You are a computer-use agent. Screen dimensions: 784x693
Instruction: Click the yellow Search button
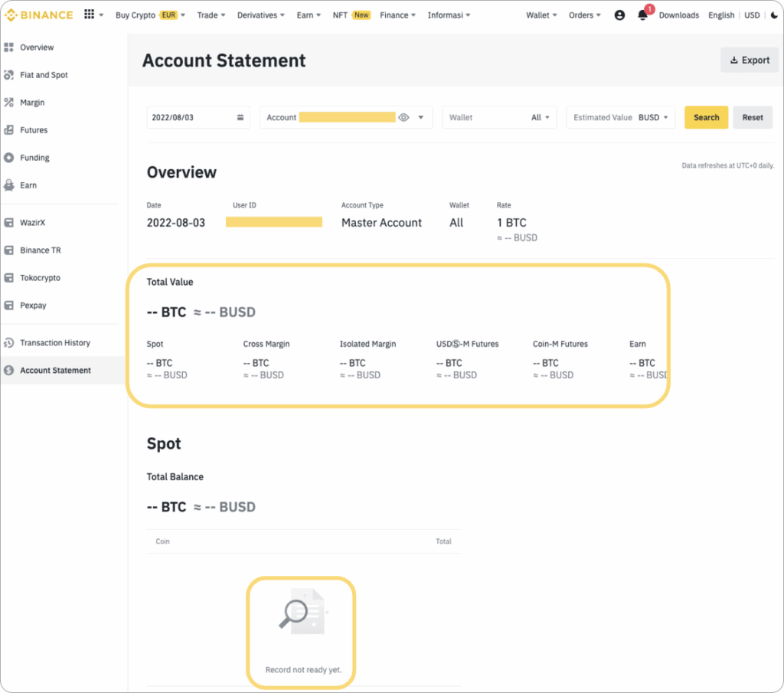[706, 117]
